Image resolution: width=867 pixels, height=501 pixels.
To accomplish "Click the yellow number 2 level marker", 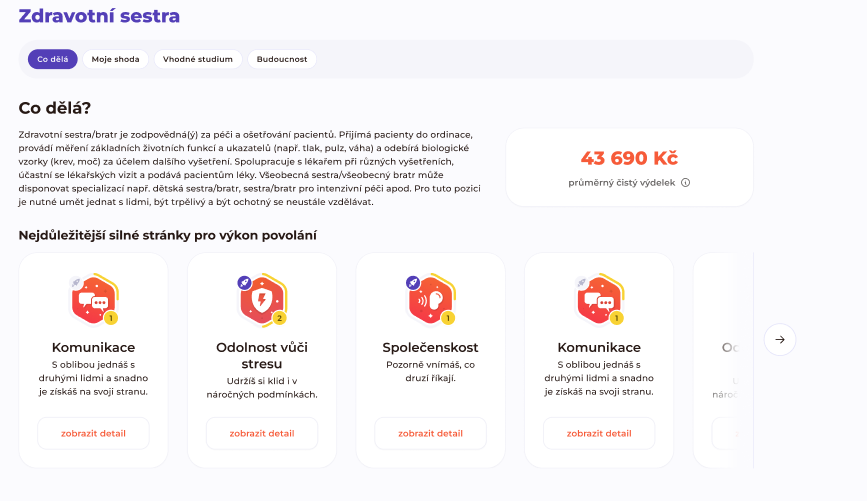I will pos(280,318).
